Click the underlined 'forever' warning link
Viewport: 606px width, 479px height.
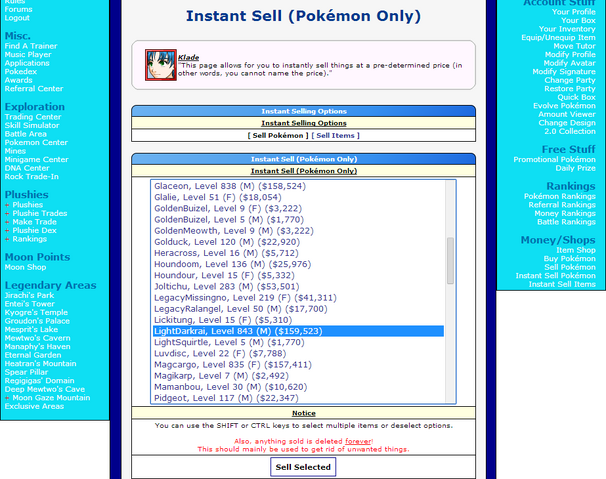(358, 441)
